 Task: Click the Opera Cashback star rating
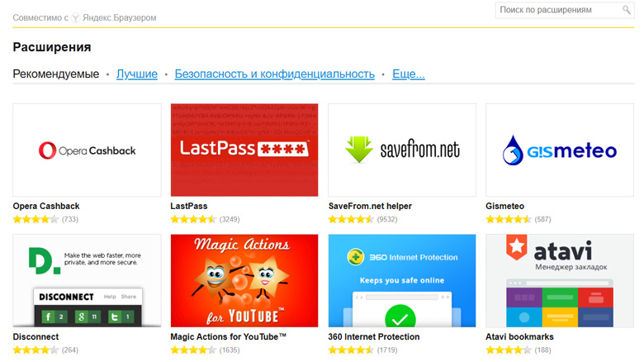pos(36,219)
